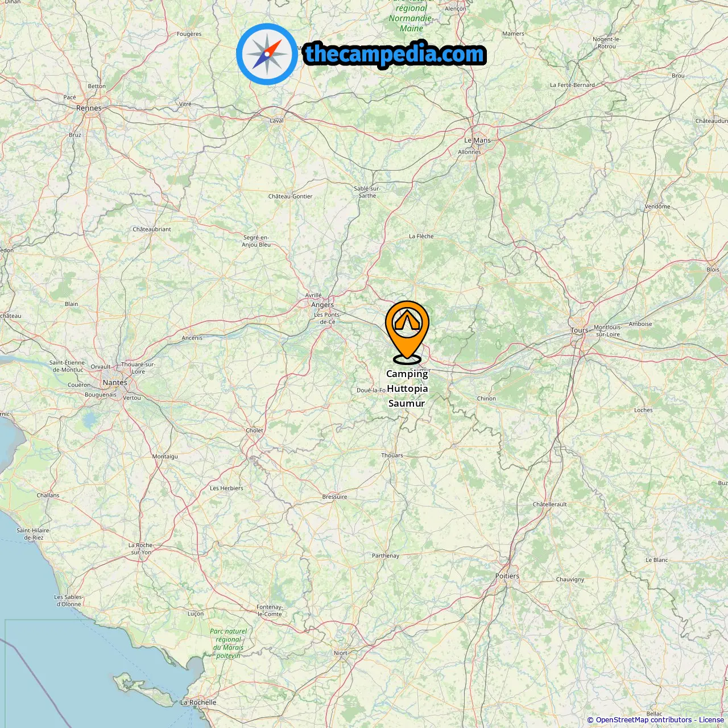Click the Poitiers city label

(x=507, y=576)
